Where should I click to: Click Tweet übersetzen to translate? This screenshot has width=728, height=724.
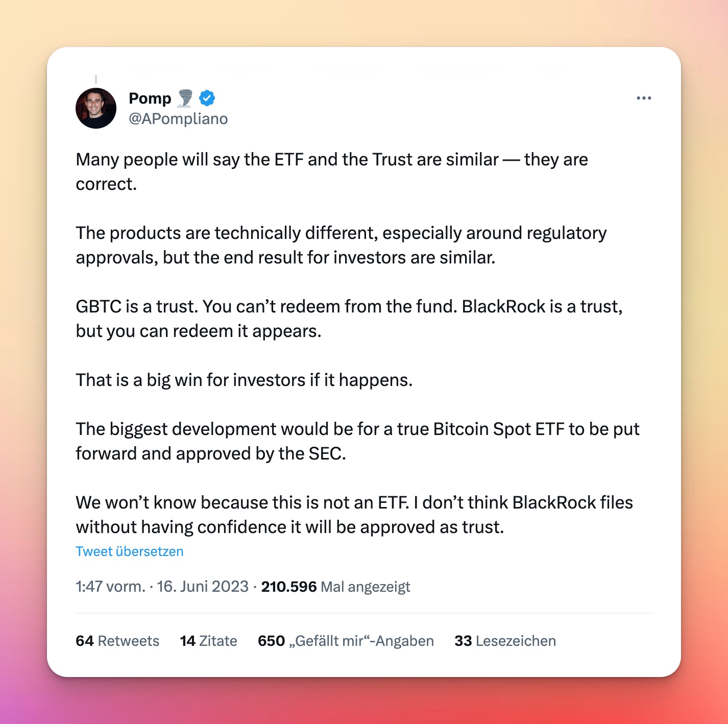(130, 551)
